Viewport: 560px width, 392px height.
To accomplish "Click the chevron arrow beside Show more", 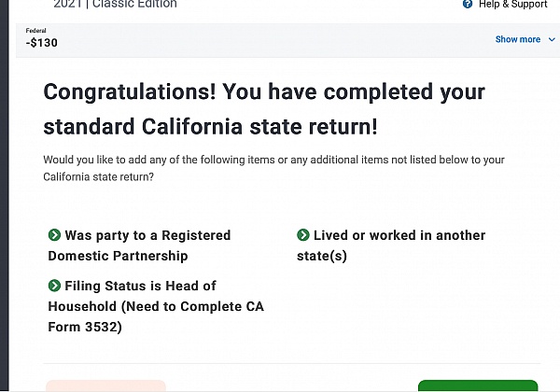I will (552, 39).
